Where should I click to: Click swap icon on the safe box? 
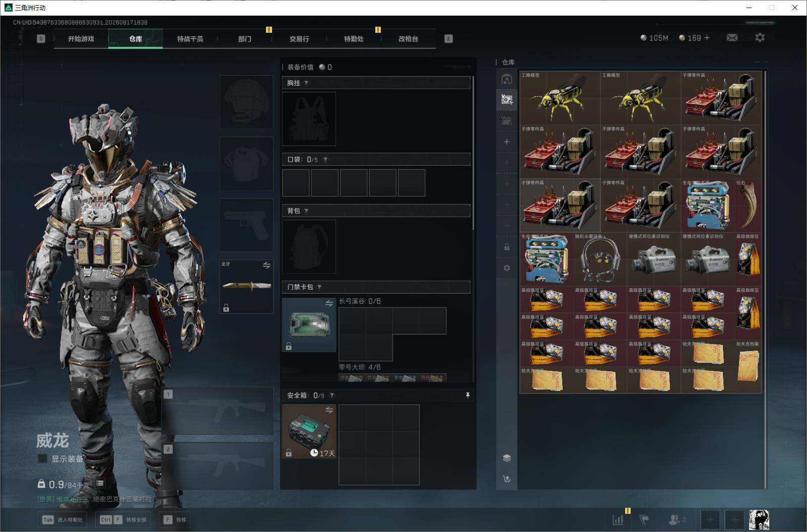coord(329,411)
